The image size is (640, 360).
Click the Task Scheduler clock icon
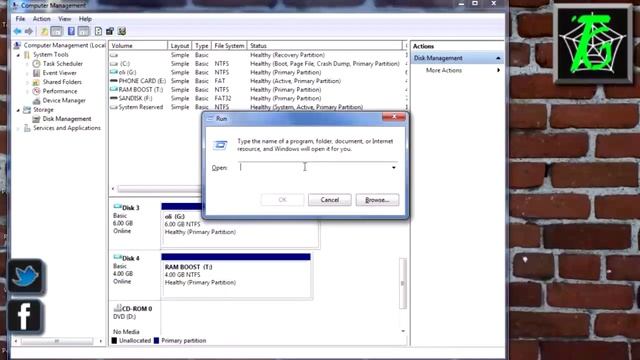point(36,64)
